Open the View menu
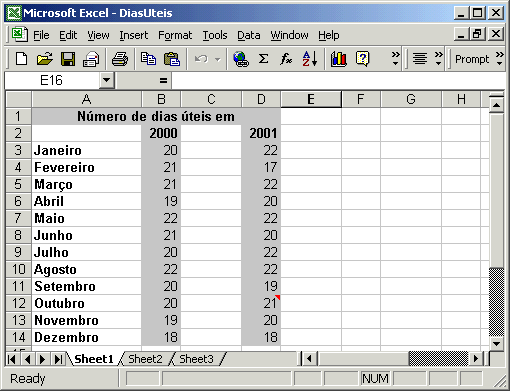 (98, 35)
